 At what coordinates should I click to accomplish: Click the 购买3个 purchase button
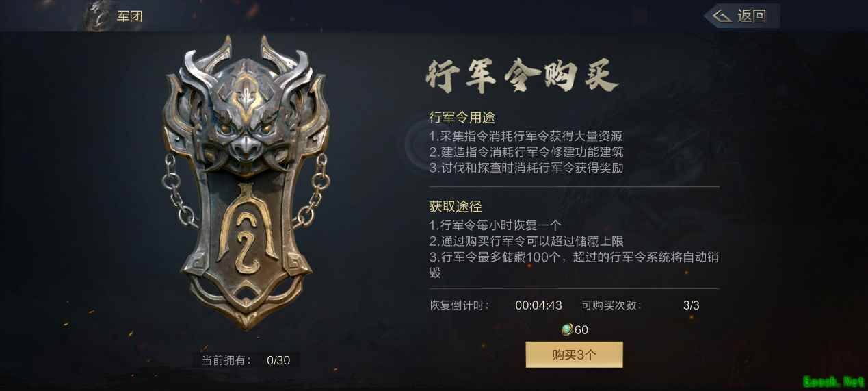pyautogui.click(x=574, y=355)
